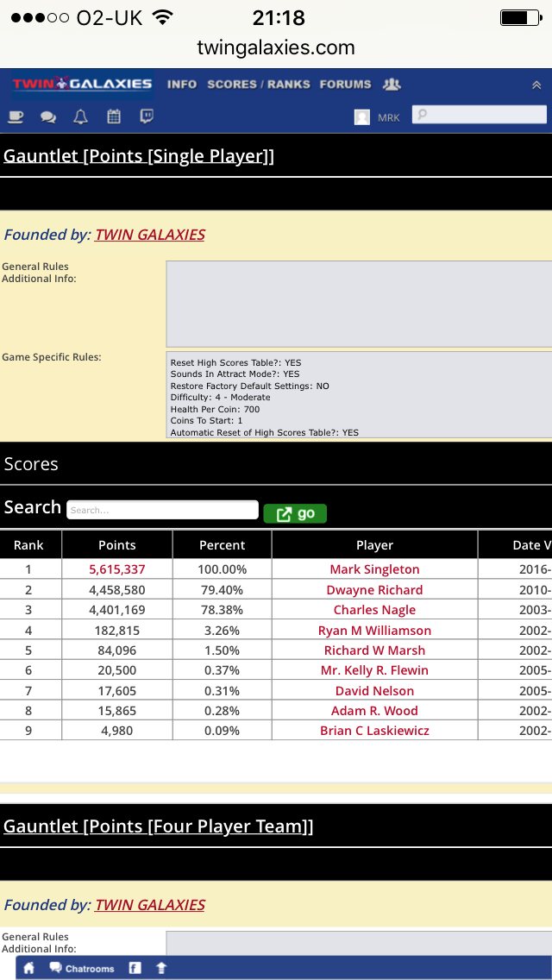Image resolution: width=552 pixels, height=980 pixels.
Task: Tap the Wi-Fi status icon
Action: (162, 17)
